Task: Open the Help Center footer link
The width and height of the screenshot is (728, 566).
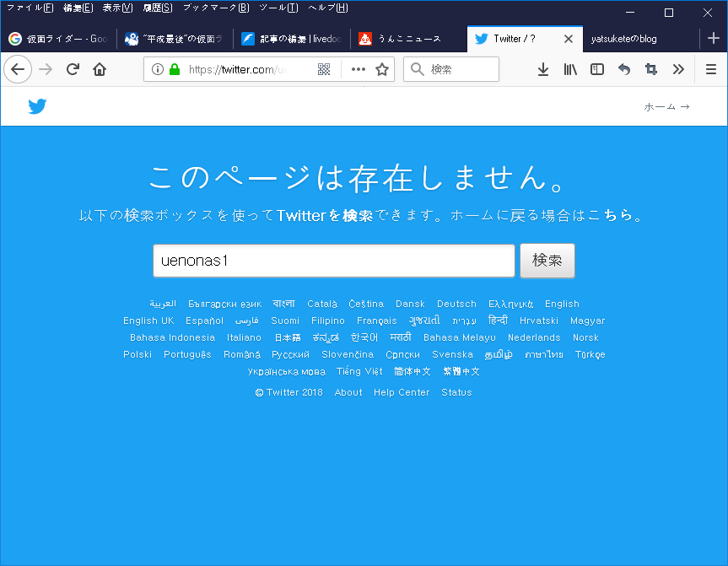Action: [x=402, y=392]
